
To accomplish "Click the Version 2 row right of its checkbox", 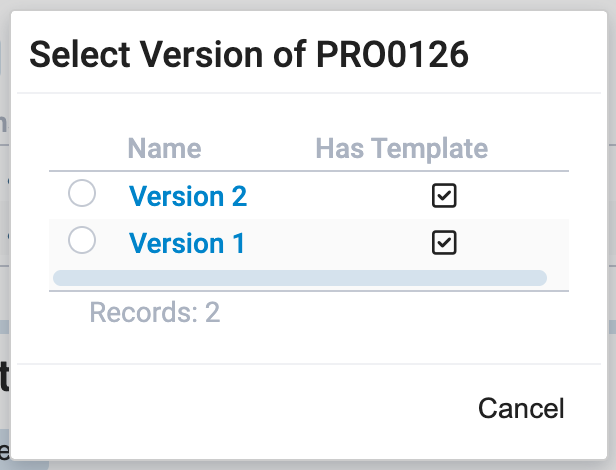I will click(520, 196).
